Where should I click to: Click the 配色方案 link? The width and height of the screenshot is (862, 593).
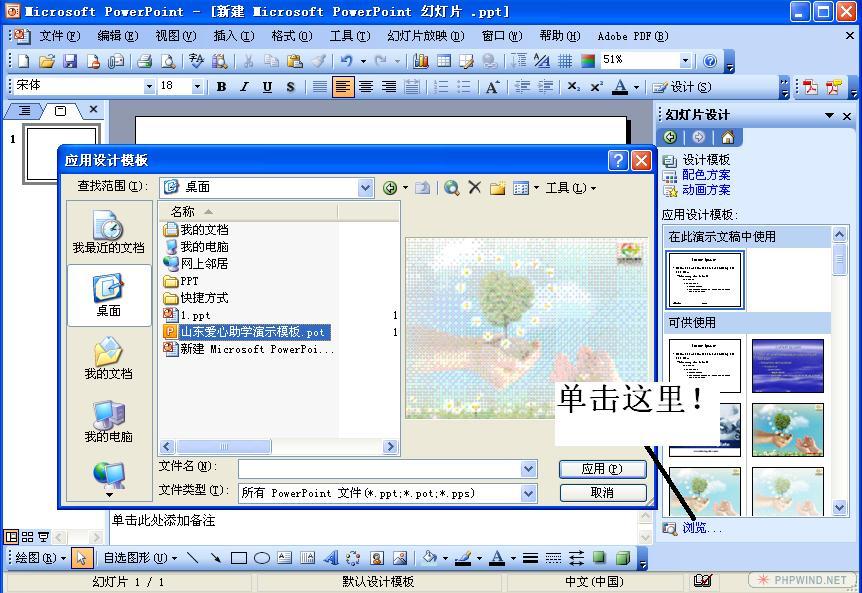coord(706,175)
